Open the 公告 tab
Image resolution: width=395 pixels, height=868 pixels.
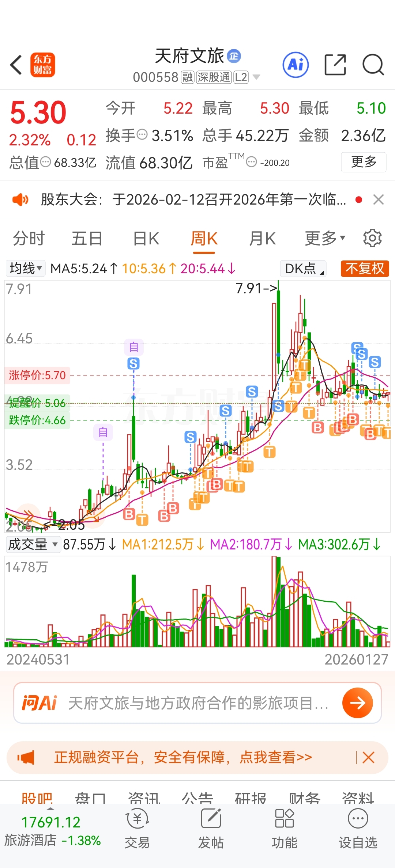pos(197,798)
